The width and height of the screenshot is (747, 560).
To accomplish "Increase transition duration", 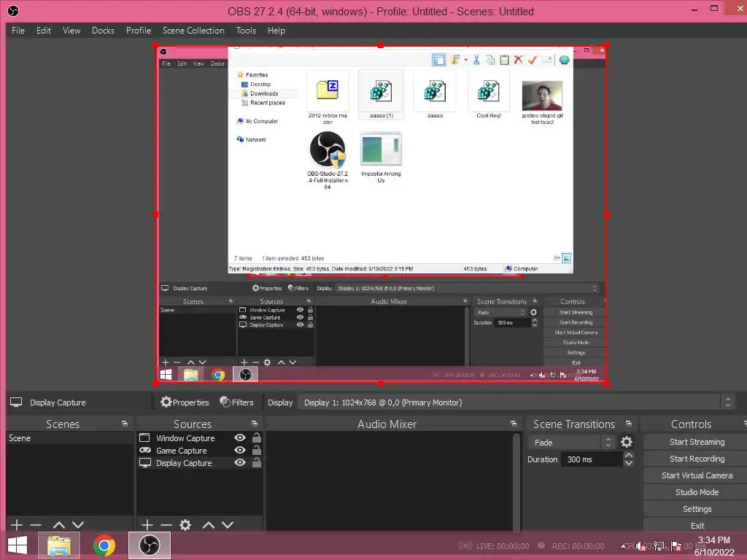I will coord(629,456).
